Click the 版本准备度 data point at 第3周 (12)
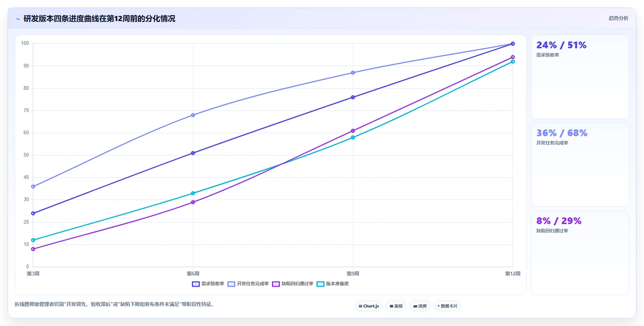This screenshot has width=644, height=326. point(33,240)
